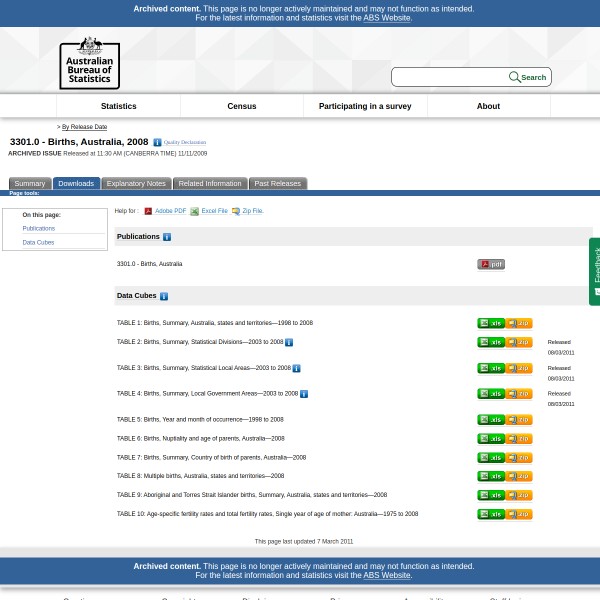Click the Australian Bureau of Statistics logo
600x600 pixels.
tap(89, 62)
